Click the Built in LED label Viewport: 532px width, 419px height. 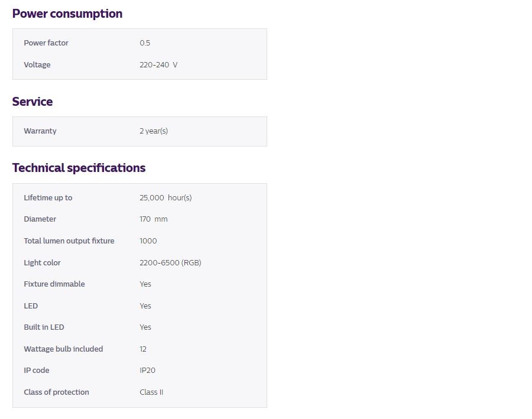(44, 327)
